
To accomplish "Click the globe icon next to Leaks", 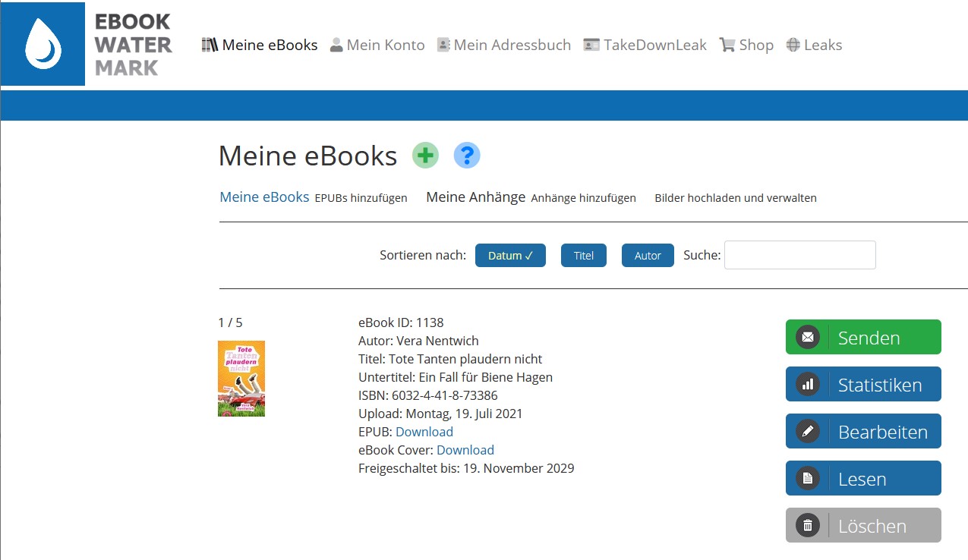I will pos(792,45).
